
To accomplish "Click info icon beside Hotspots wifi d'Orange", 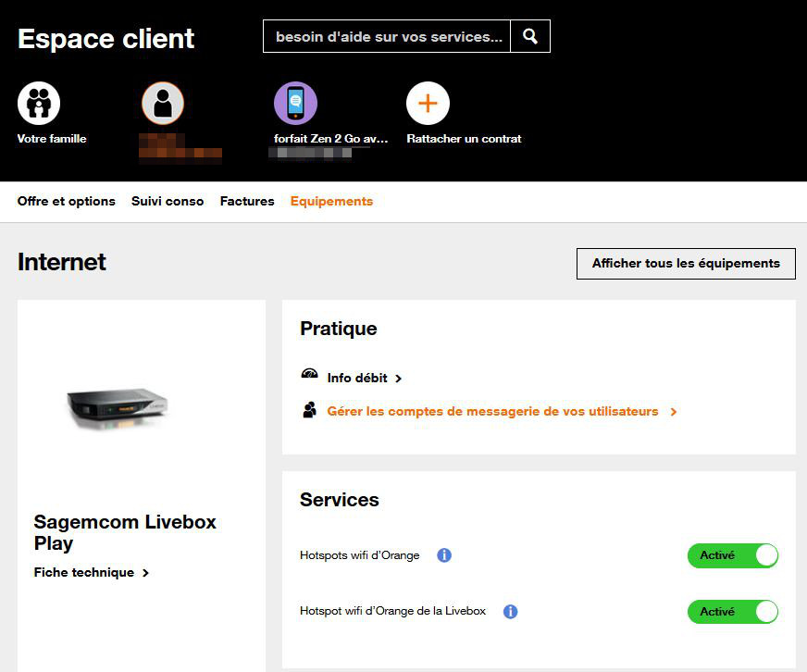I will pos(444,555).
